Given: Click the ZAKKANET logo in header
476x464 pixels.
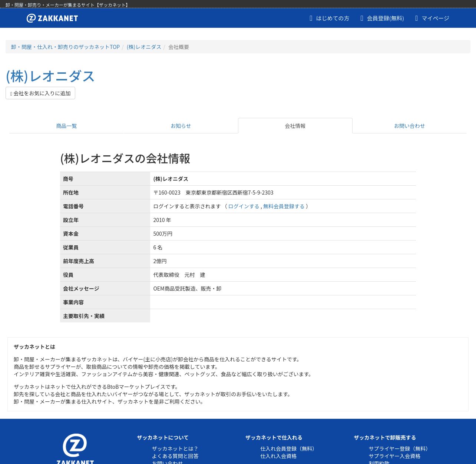Looking at the screenshot, I should tap(52, 18).
